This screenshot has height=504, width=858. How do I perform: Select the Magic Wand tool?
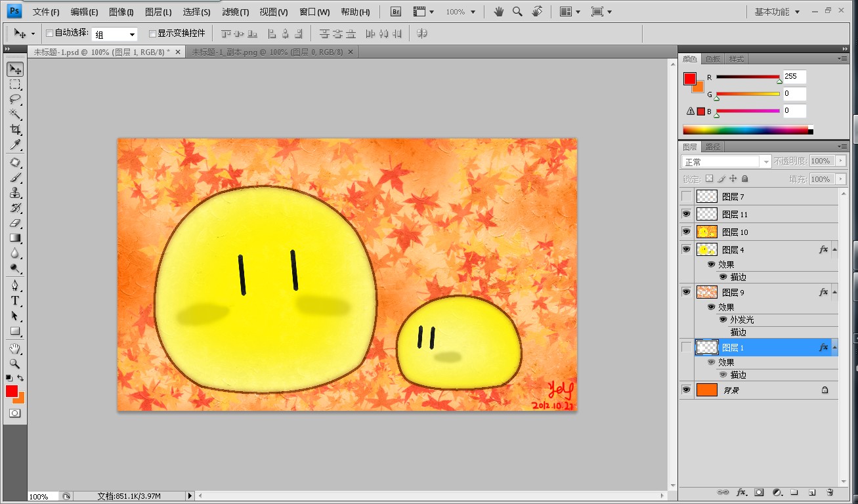coord(15,115)
